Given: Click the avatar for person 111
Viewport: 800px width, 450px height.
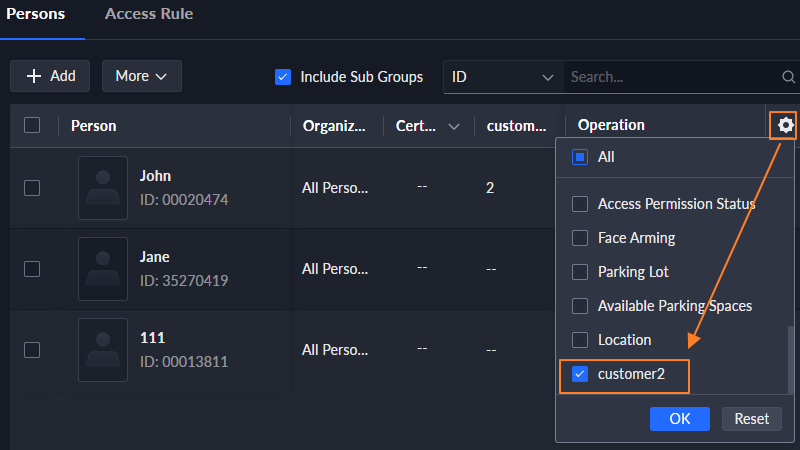Looking at the screenshot, I should pos(103,349).
